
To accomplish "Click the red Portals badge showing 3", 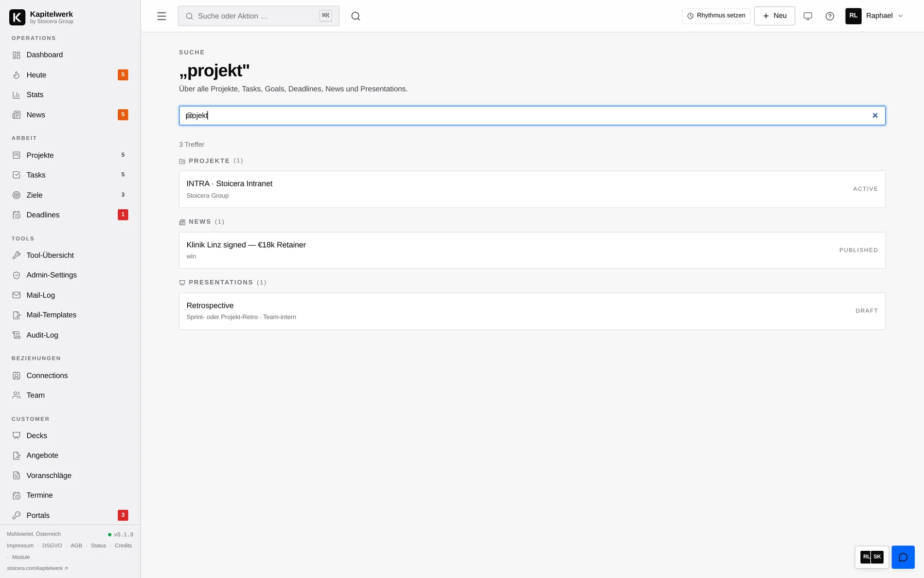I will [x=123, y=515].
